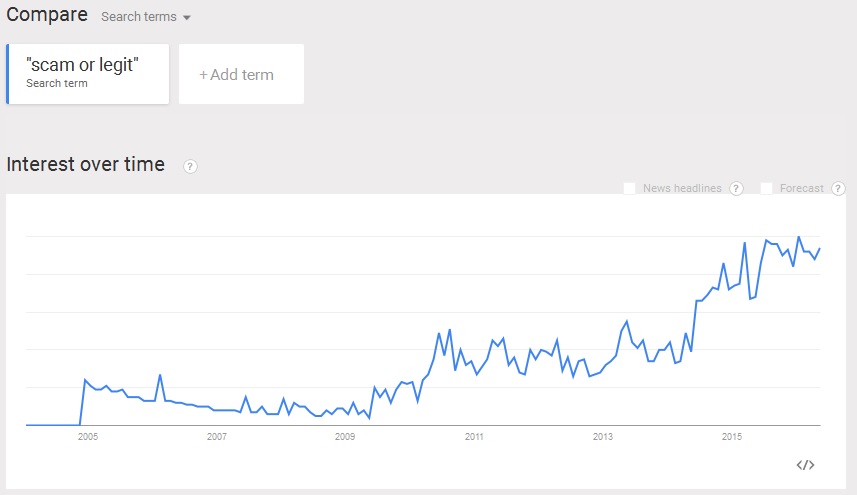
Task: Click help icon next to News headlines
Action: point(736,188)
